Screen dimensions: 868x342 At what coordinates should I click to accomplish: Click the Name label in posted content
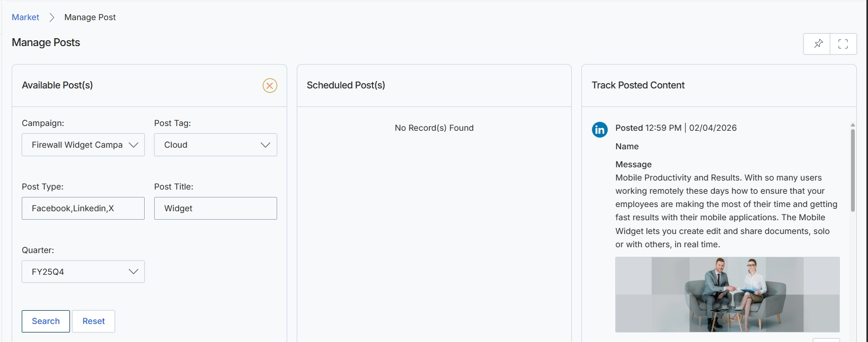click(627, 147)
